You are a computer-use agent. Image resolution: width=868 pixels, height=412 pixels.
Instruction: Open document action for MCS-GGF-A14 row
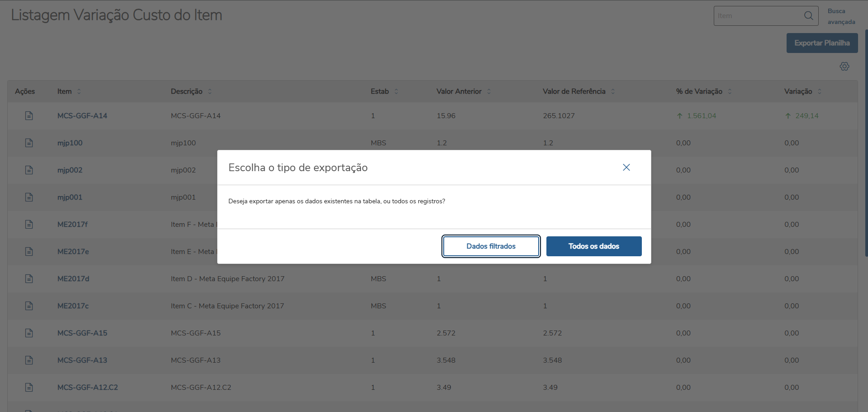point(29,116)
